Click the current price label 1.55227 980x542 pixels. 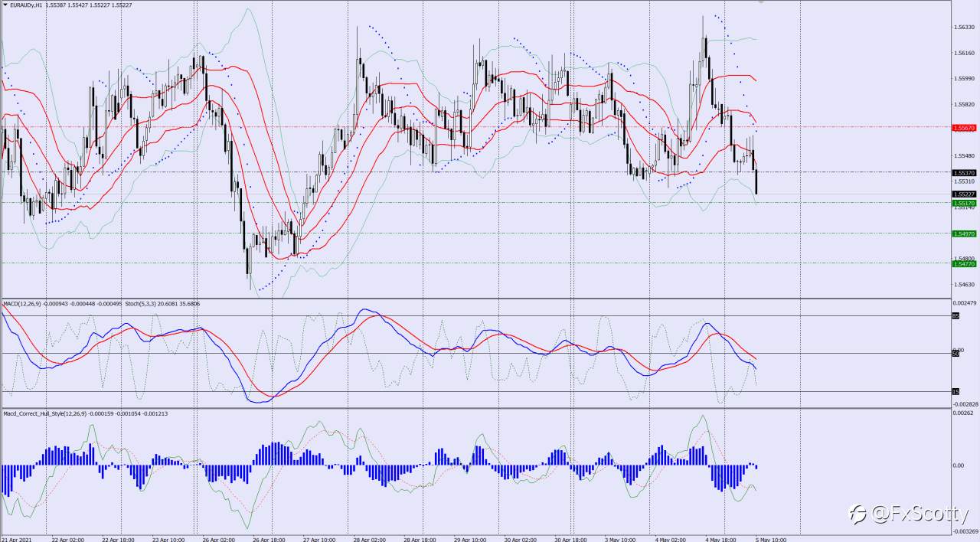pos(963,194)
